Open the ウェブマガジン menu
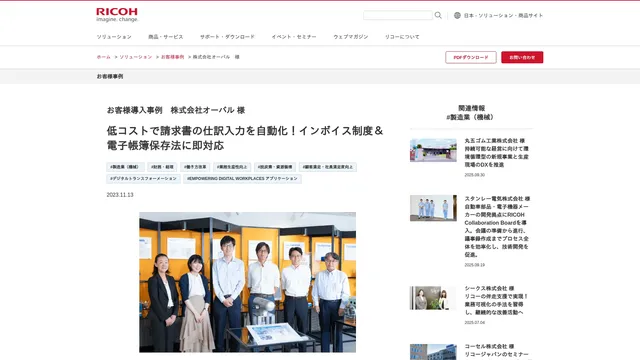Image resolution: width=640 pixels, height=360 pixels. 351,37
